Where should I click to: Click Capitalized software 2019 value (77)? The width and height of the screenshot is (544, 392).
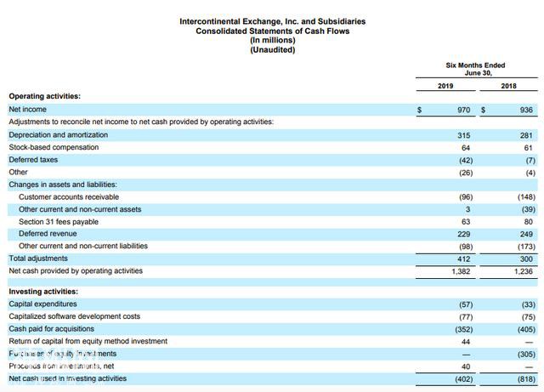pyautogui.click(x=466, y=317)
